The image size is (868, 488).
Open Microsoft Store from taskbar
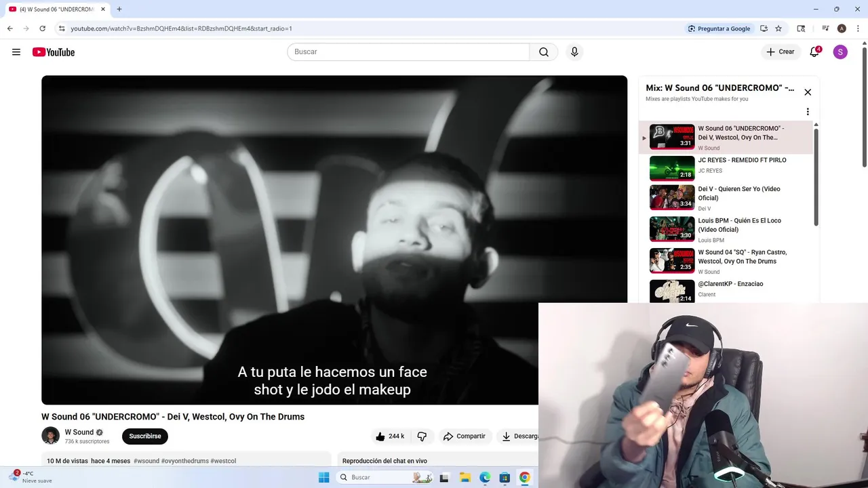[x=505, y=477]
